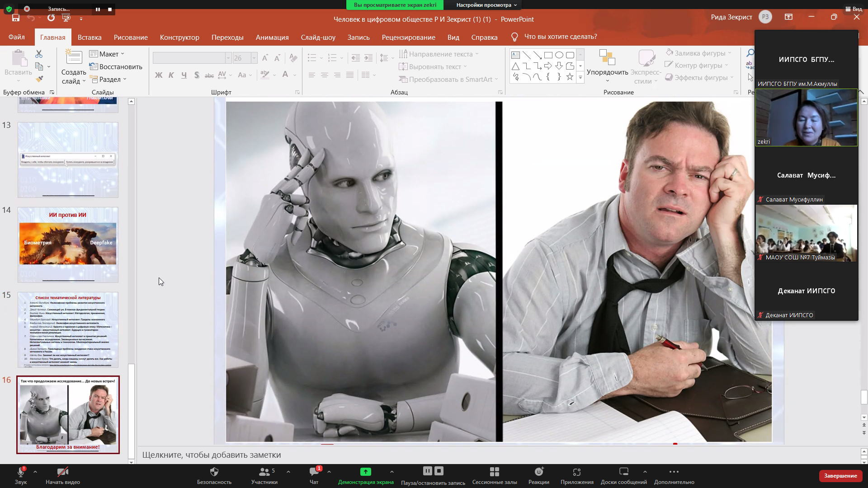Open the Вставка ribbon tab

[x=90, y=37]
